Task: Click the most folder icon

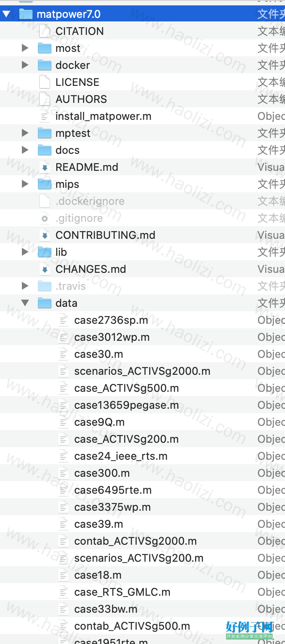Action: pyautogui.click(x=45, y=48)
